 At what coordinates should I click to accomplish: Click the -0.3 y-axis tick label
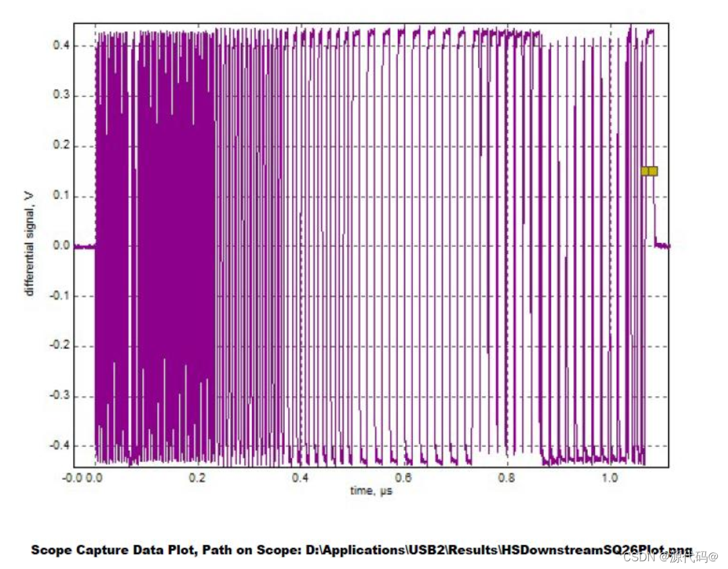point(60,396)
